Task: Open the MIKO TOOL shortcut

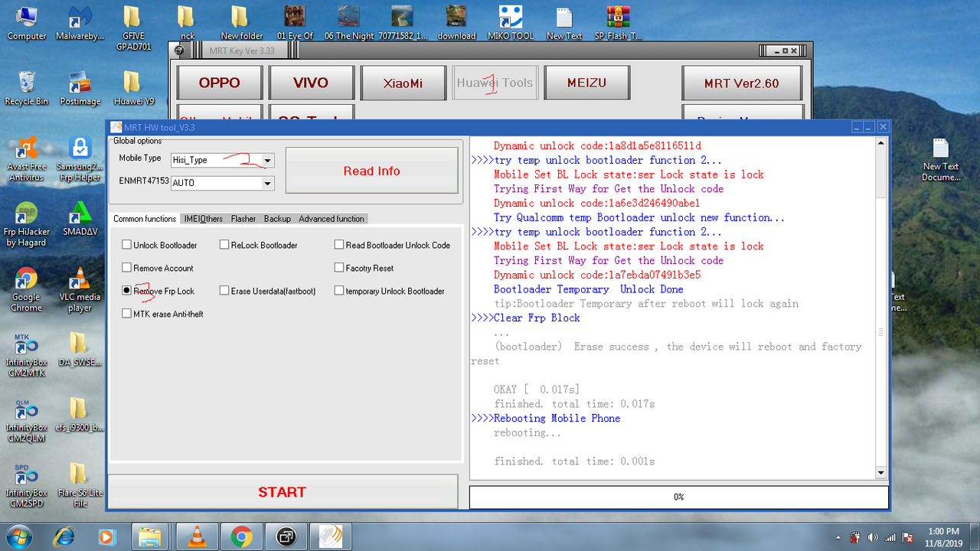Action: point(511,23)
